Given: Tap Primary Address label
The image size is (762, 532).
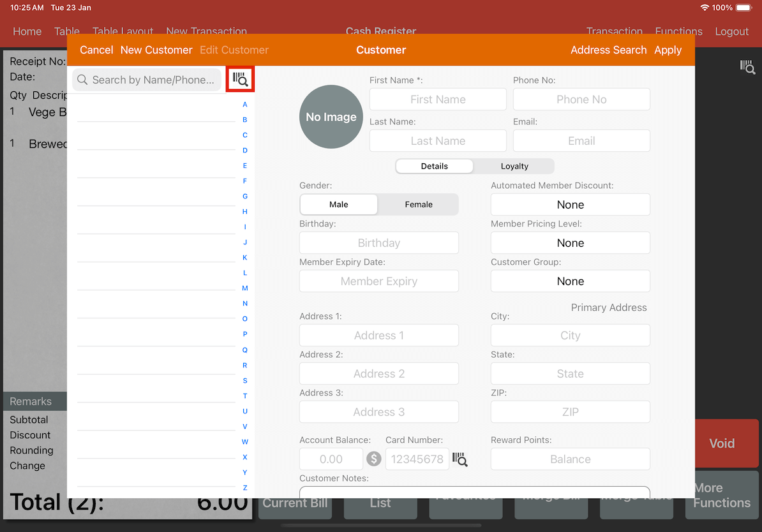Looking at the screenshot, I should coord(608,307).
